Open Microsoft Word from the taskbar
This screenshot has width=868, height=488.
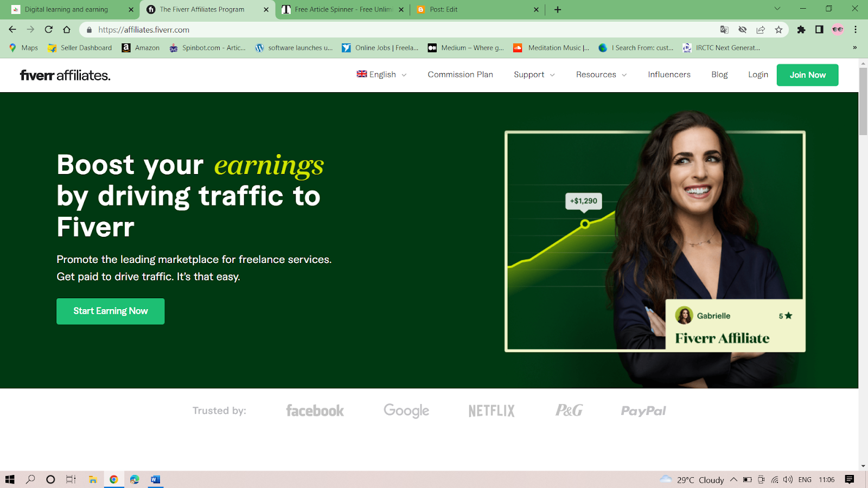[156, 479]
